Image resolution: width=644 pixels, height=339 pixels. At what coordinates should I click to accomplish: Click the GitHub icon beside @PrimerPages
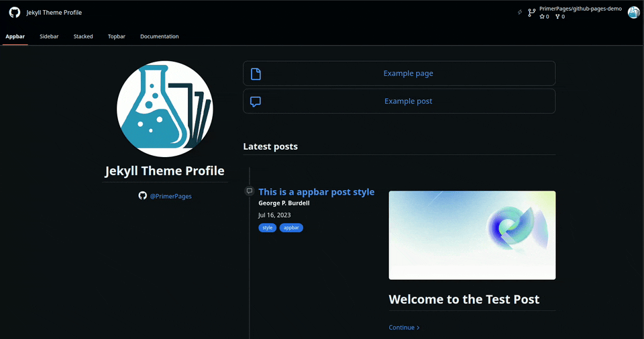142,195
